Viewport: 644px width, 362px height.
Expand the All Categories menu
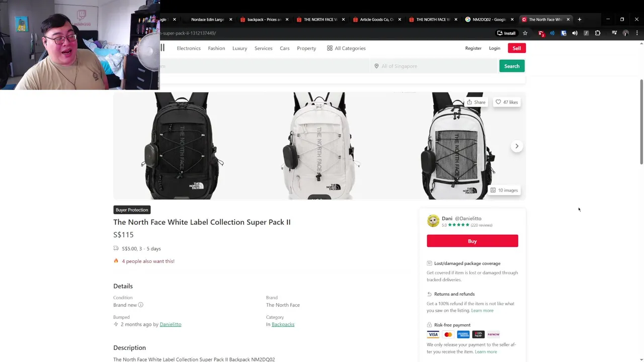coord(346,48)
